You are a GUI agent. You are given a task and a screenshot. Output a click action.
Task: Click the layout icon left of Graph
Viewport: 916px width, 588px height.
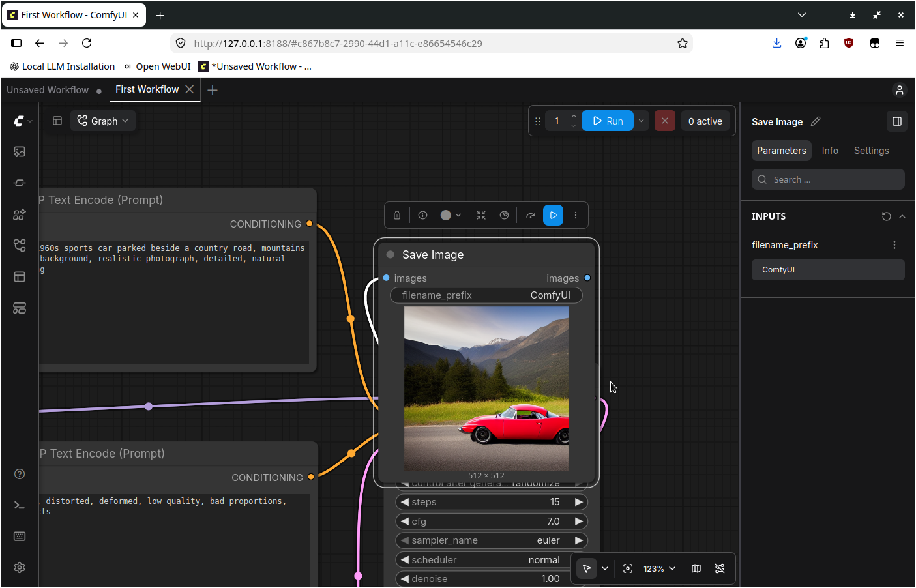pos(57,121)
